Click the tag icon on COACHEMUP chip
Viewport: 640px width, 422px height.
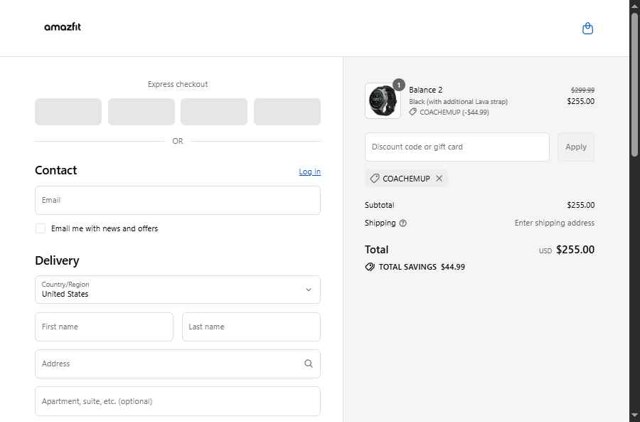click(x=374, y=178)
